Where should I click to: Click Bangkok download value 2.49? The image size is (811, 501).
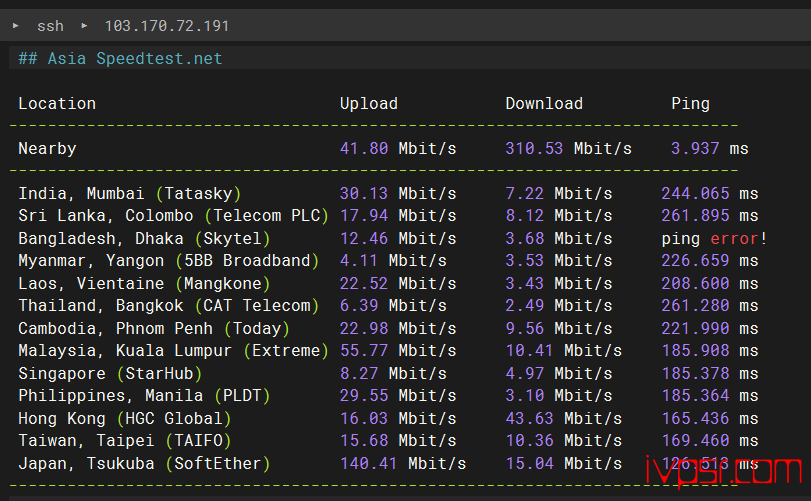click(x=524, y=306)
